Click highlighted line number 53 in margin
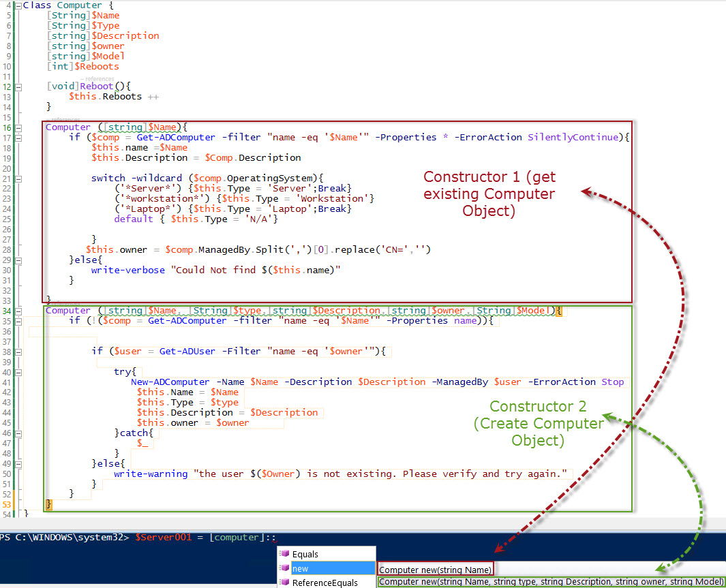This screenshot has height=588, width=726. (6, 504)
